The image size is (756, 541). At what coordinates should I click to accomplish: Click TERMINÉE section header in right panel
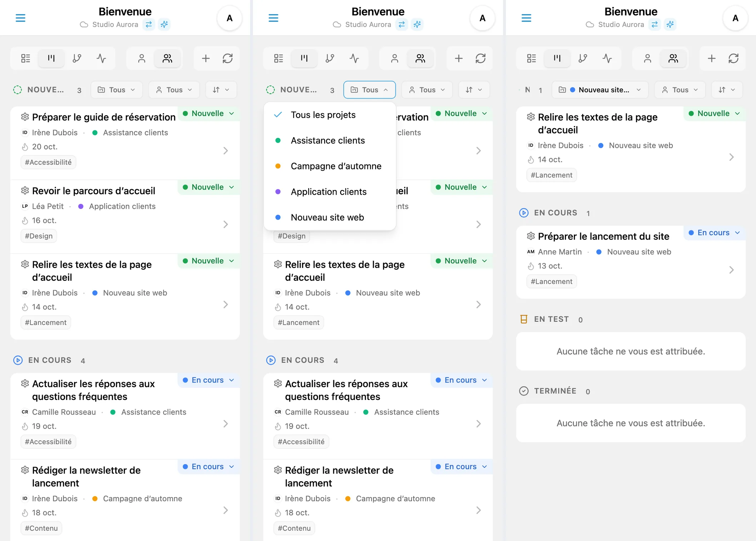click(554, 391)
